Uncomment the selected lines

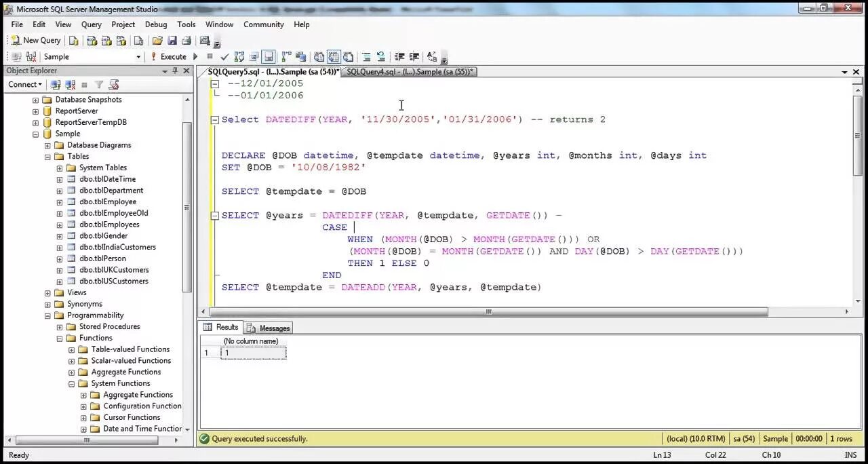tap(381, 57)
